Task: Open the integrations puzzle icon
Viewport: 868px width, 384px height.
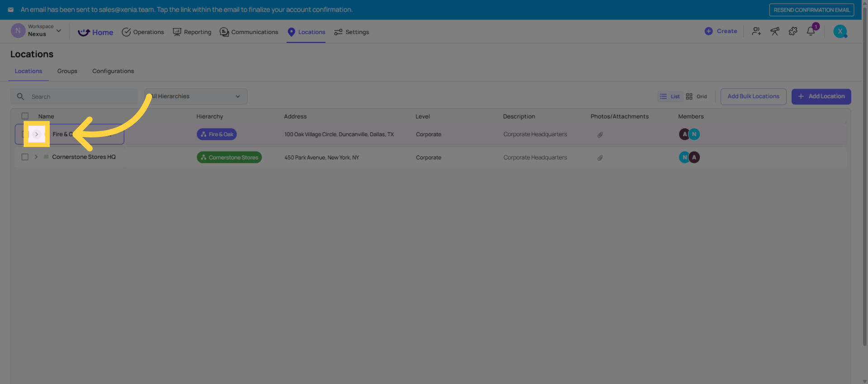Action: click(x=793, y=31)
